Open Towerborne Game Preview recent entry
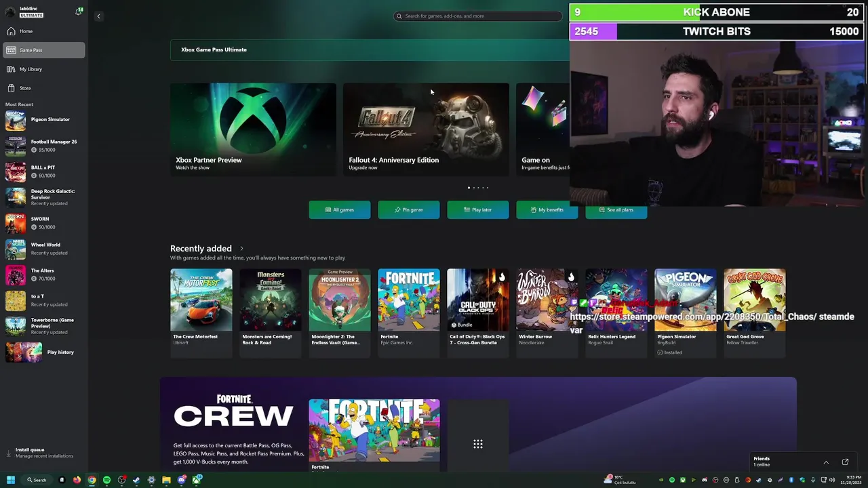868x488 pixels. click(x=44, y=326)
